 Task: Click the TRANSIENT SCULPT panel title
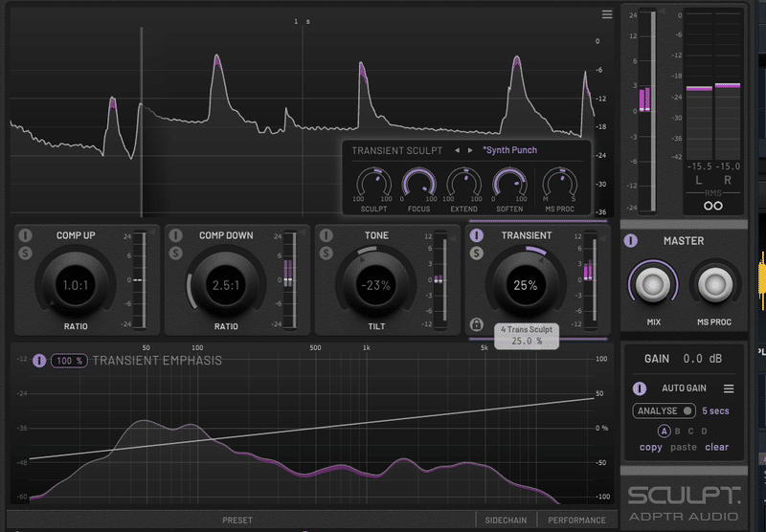click(397, 151)
